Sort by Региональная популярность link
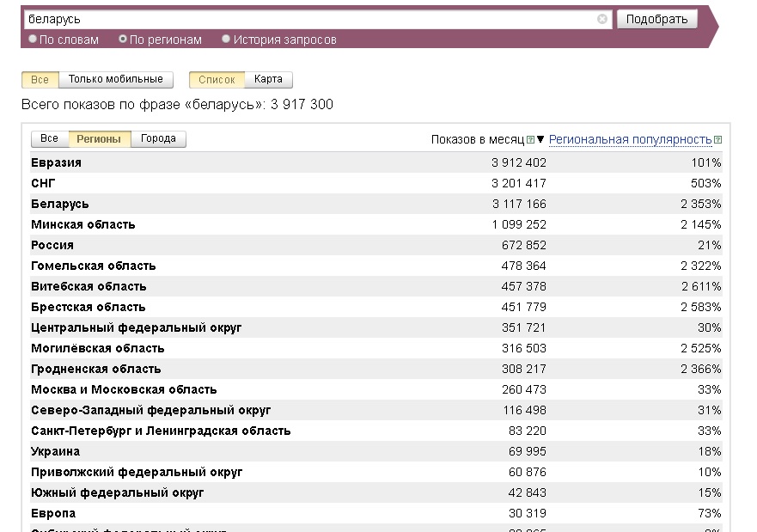The width and height of the screenshot is (757, 532). pos(630,139)
